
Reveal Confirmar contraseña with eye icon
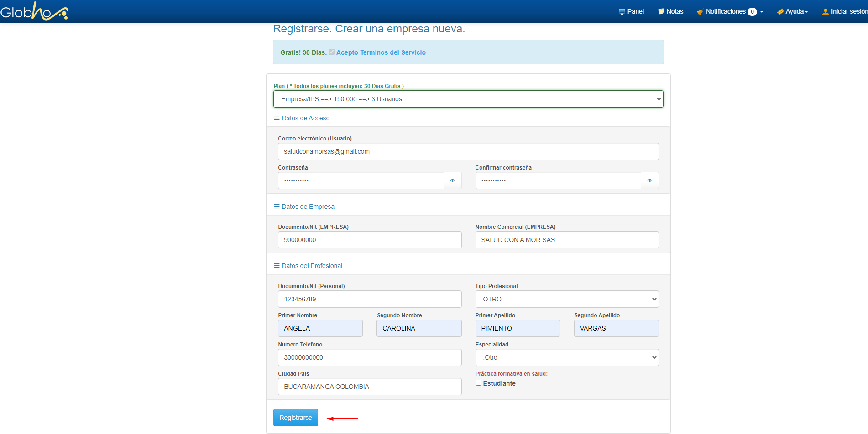[x=649, y=181]
